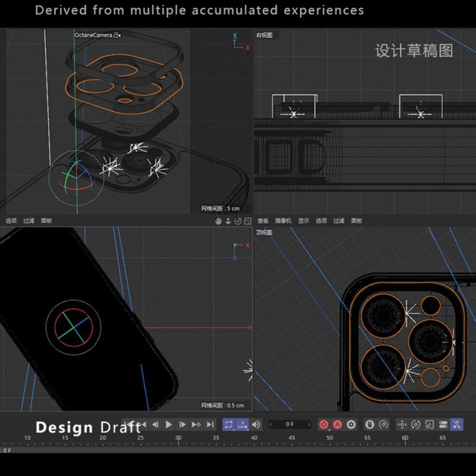Click the record keyframe diamond icon
Screen dimensions: 476x476
(323, 425)
